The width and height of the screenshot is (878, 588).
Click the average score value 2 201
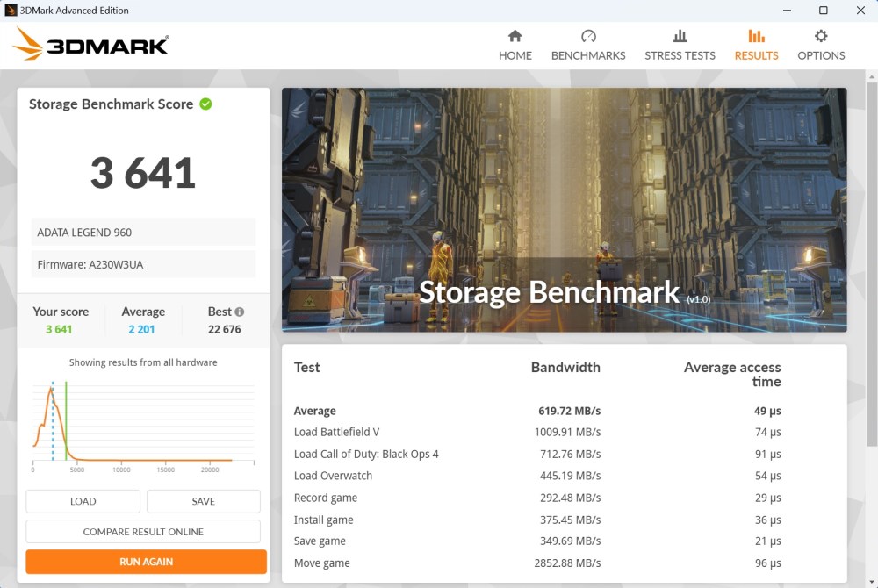(143, 330)
